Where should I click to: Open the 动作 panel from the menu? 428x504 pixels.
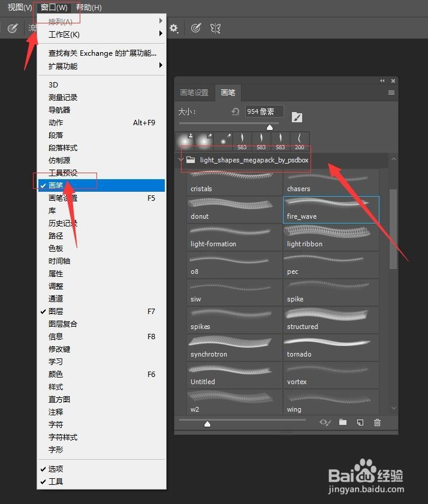tap(101, 122)
